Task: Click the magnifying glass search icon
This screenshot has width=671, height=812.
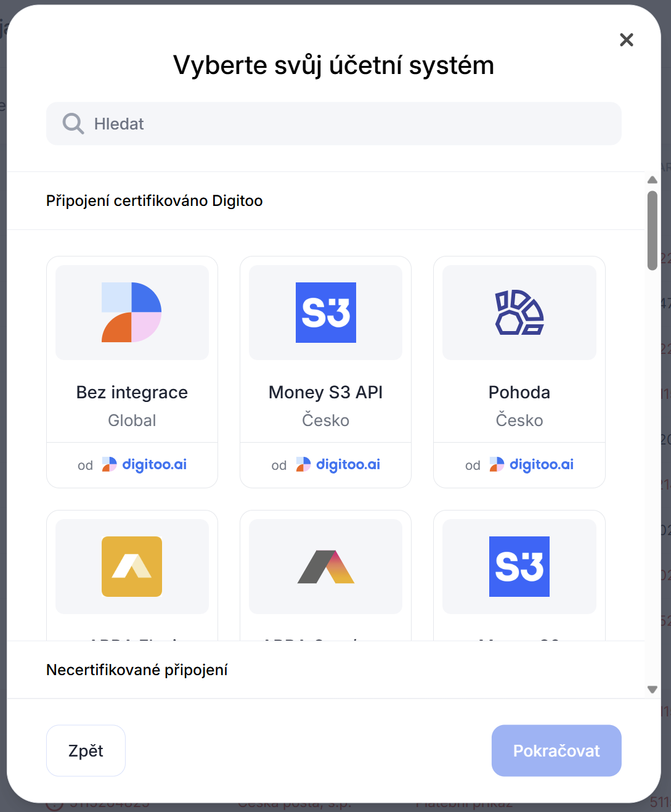Action: coord(73,124)
